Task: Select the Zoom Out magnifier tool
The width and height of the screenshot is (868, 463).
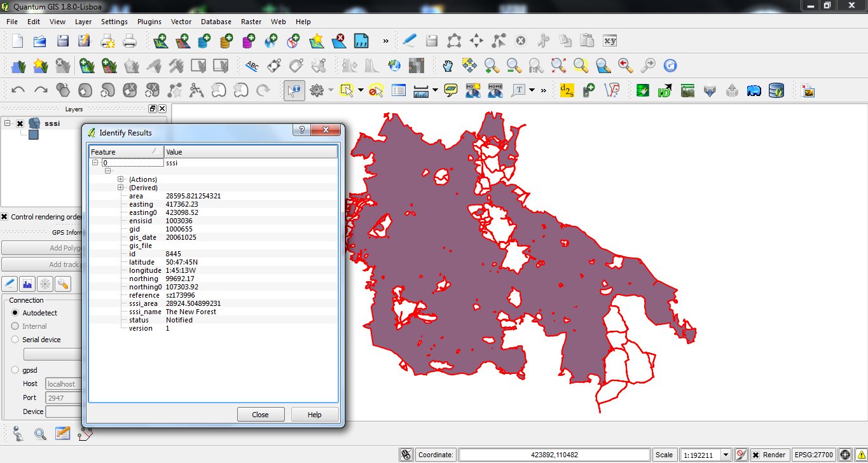Action: point(514,66)
